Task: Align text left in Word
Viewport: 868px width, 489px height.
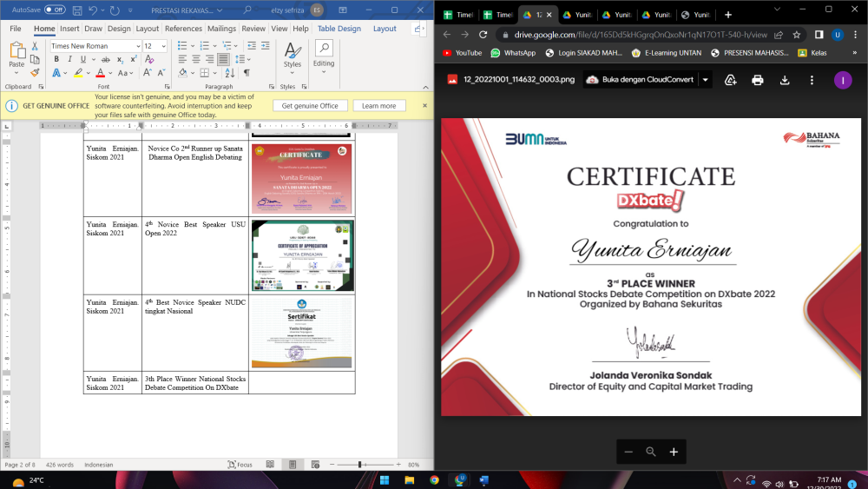Action: (x=182, y=59)
